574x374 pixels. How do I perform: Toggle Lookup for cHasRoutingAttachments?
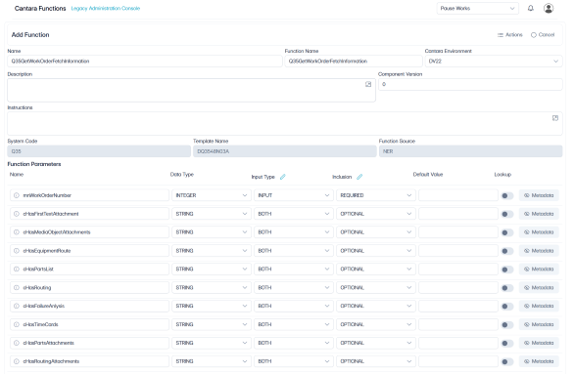507,362
